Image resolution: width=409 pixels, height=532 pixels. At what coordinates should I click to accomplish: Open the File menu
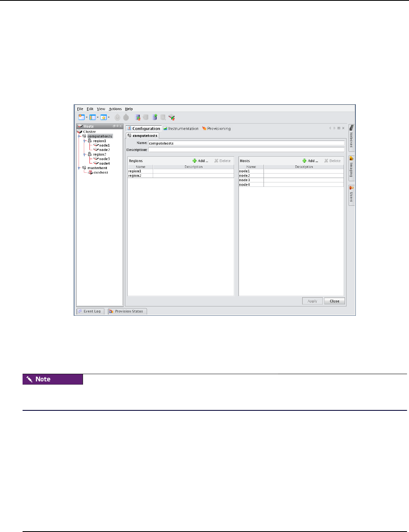(80, 109)
